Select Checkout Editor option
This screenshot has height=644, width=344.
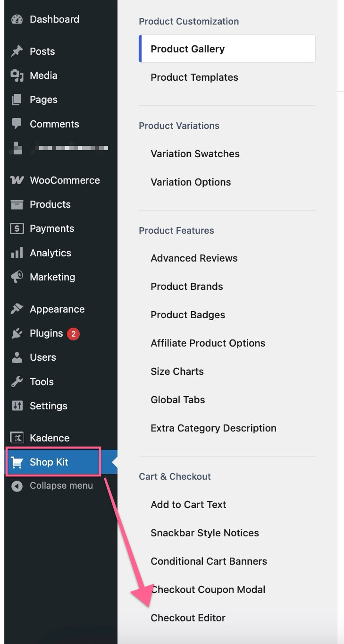(x=188, y=618)
